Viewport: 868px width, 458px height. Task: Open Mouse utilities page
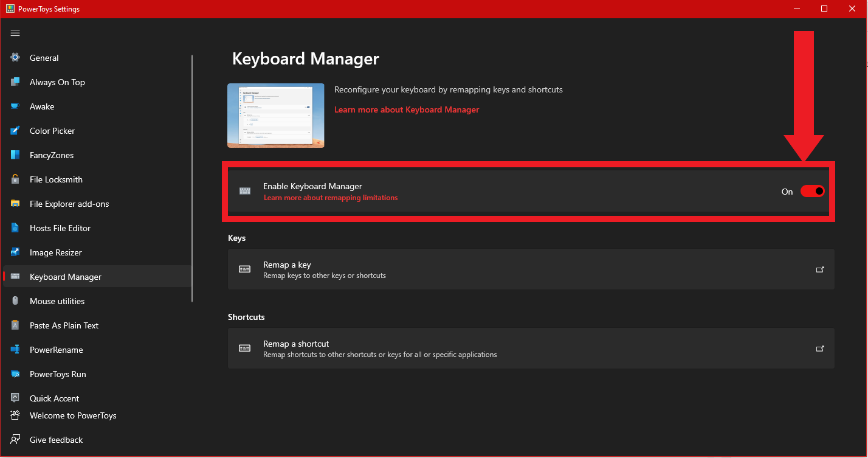coord(97,301)
